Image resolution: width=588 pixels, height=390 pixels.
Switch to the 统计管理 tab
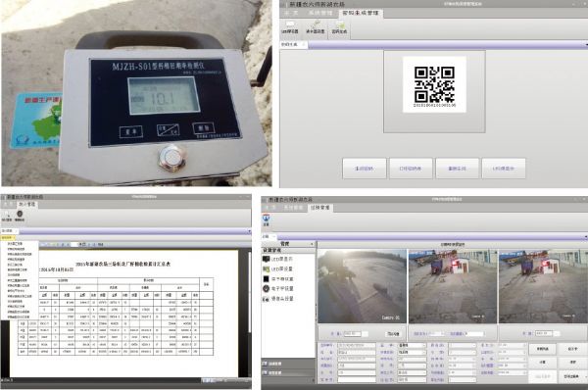pos(26,205)
